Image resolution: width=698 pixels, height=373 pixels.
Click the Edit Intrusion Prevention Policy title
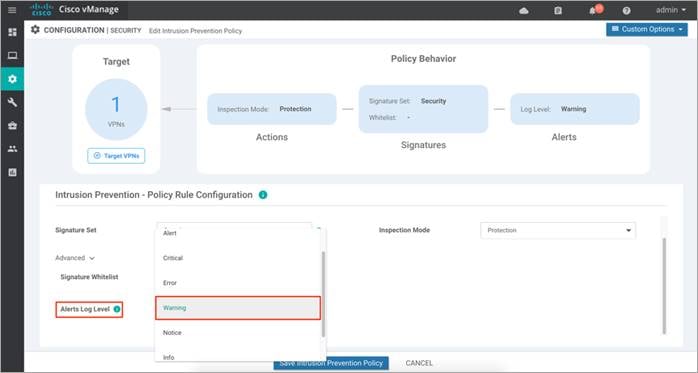pyautogui.click(x=195, y=31)
